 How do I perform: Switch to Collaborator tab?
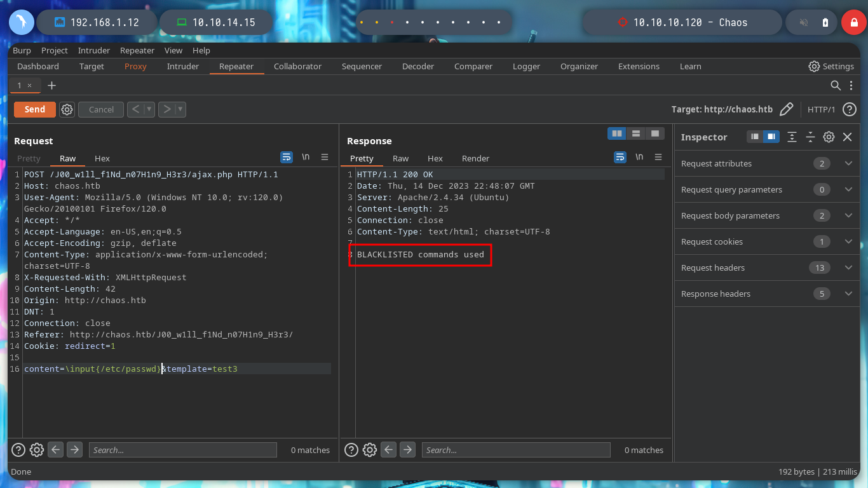point(297,66)
